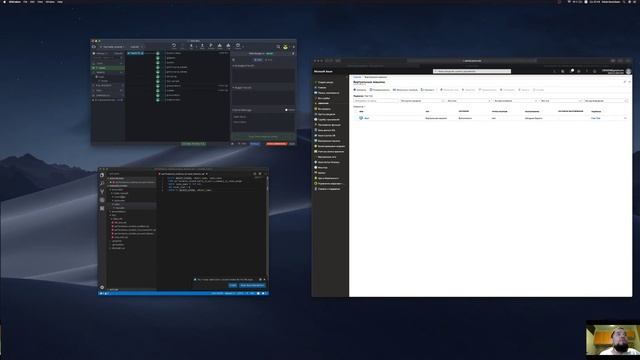Open the Debug icon in VS Code
The height and width of the screenshot is (360, 640).
[102, 200]
